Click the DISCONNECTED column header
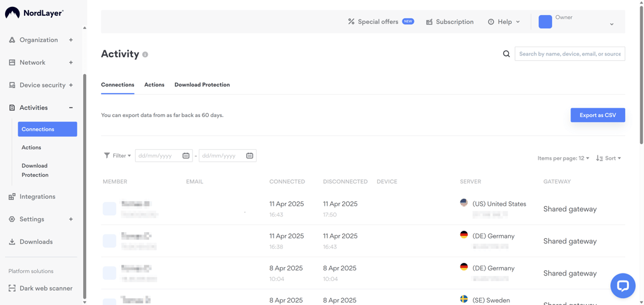The width and height of the screenshot is (644, 305). (x=345, y=182)
